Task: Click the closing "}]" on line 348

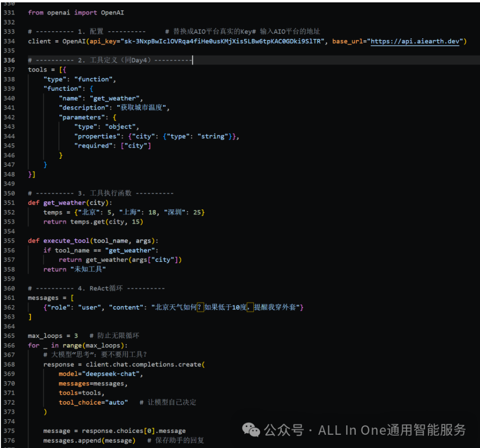Action: click(x=32, y=174)
